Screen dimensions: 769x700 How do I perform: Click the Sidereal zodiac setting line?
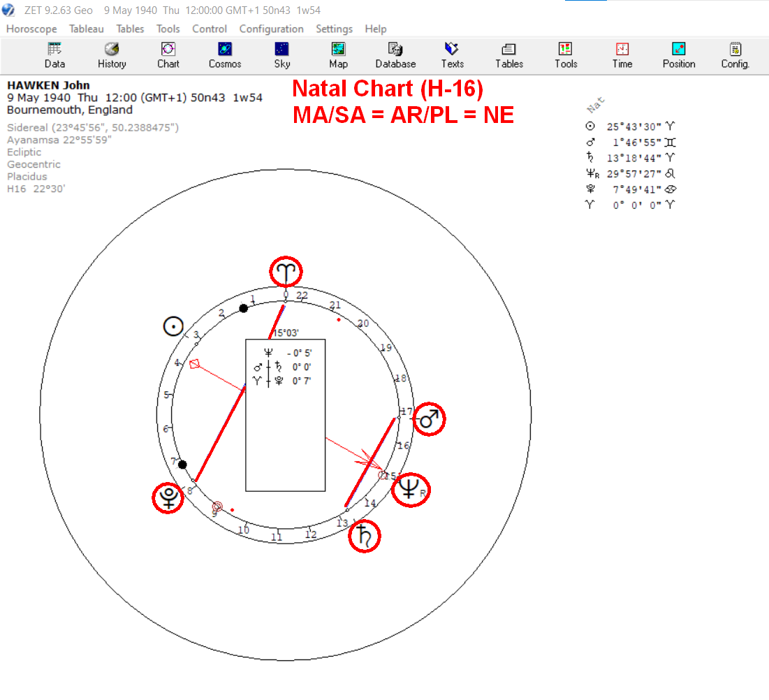click(x=93, y=128)
